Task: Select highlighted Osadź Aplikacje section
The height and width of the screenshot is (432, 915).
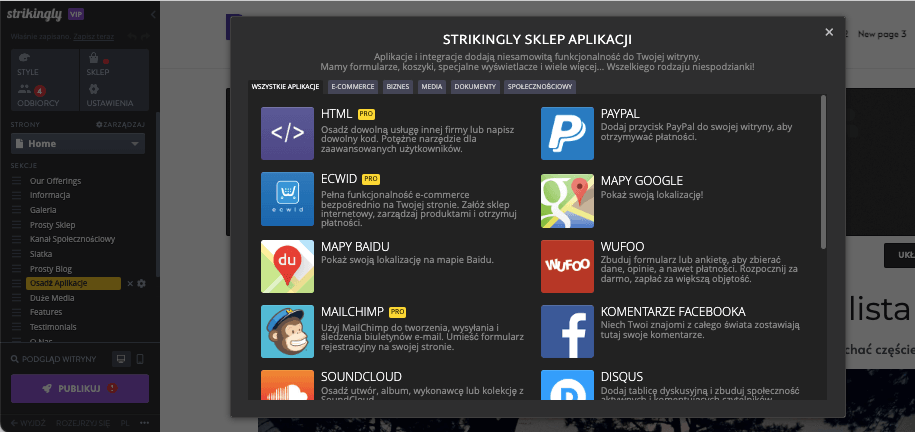Action: coord(73,283)
